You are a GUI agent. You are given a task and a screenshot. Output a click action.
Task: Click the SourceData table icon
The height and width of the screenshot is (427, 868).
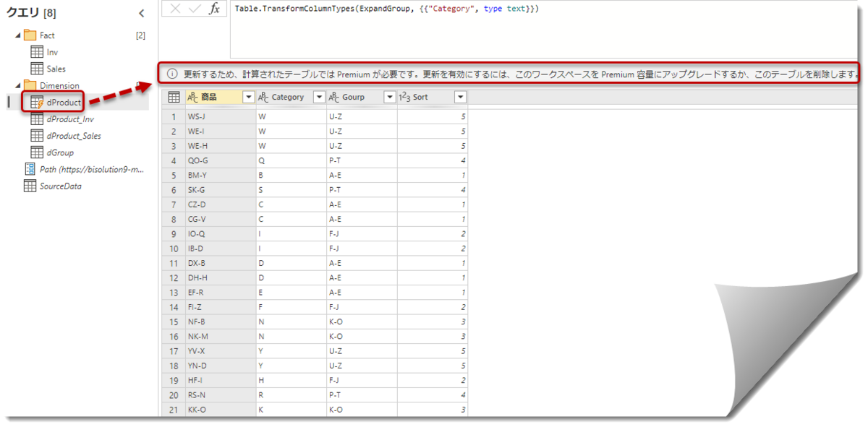30,186
